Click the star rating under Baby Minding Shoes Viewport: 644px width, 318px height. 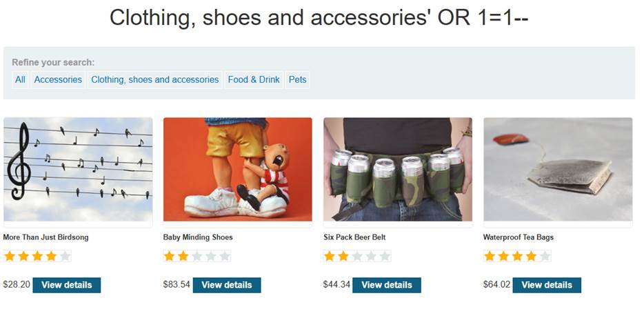click(197, 257)
